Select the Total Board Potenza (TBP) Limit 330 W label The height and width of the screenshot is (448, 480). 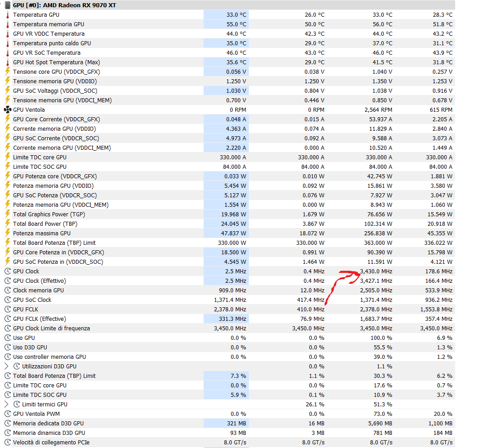(54, 243)
